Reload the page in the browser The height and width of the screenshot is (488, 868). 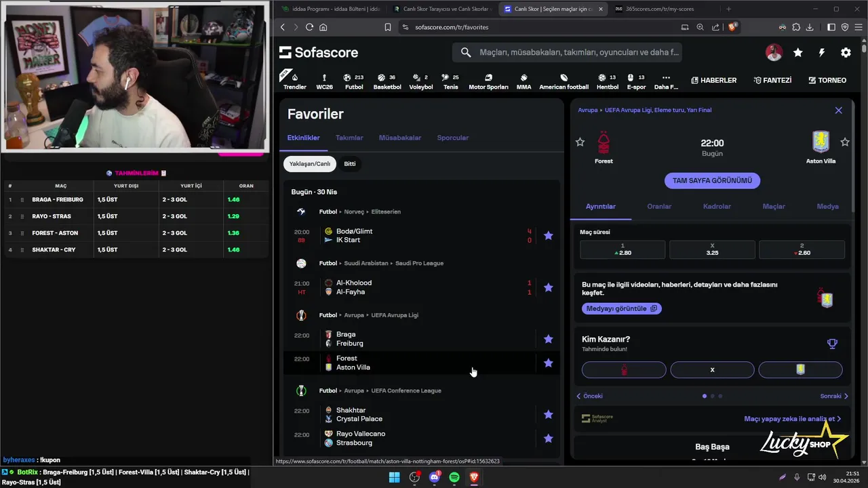309,27
